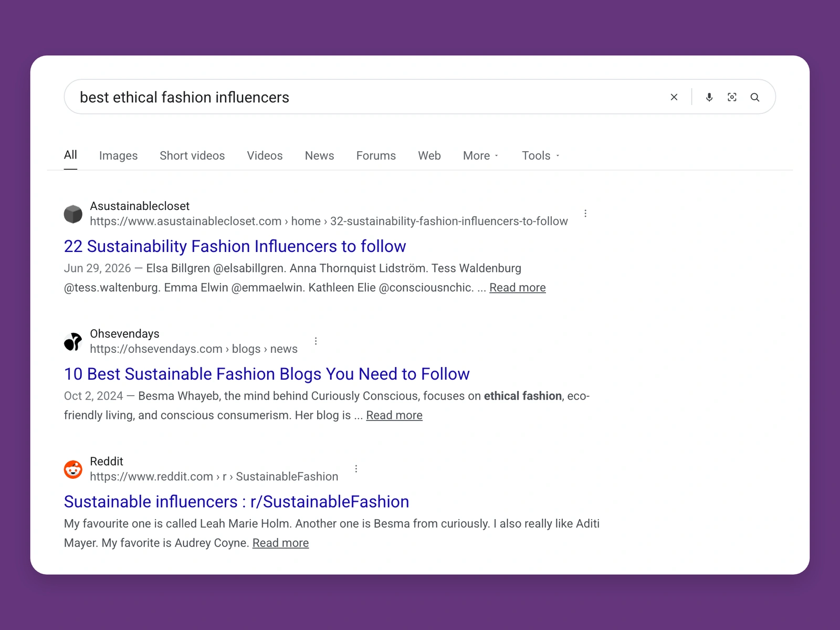Open 'Sustainable influencers : r/SustainableFashion' result
Viewport: 840px width, 630px height.
tap(236, 502)
